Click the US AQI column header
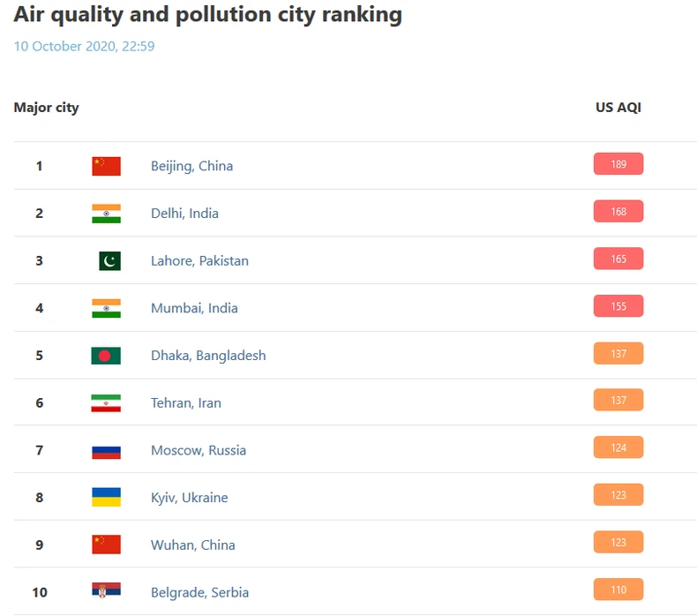697x616 pixels. tap(618, 108)
